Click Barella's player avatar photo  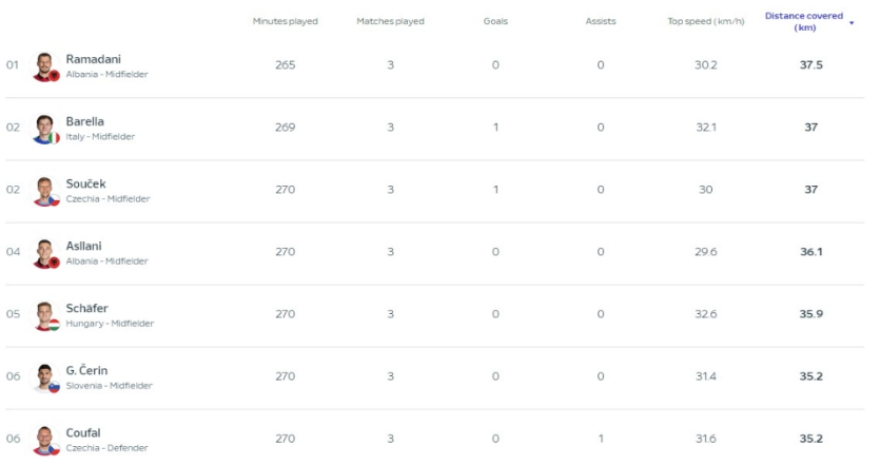click(x=45, y=129)
